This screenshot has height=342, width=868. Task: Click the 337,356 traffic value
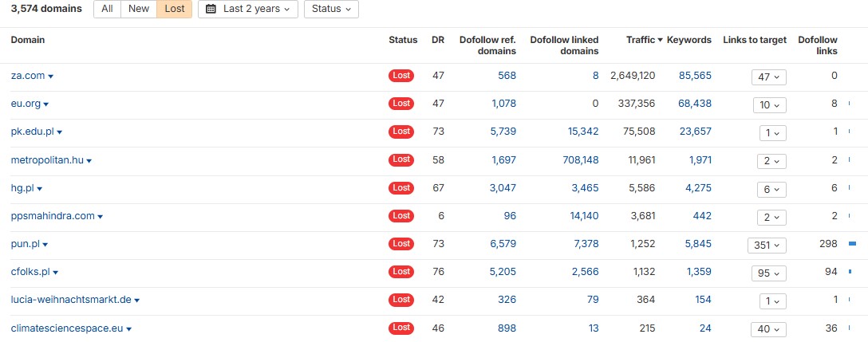point(637,104)
